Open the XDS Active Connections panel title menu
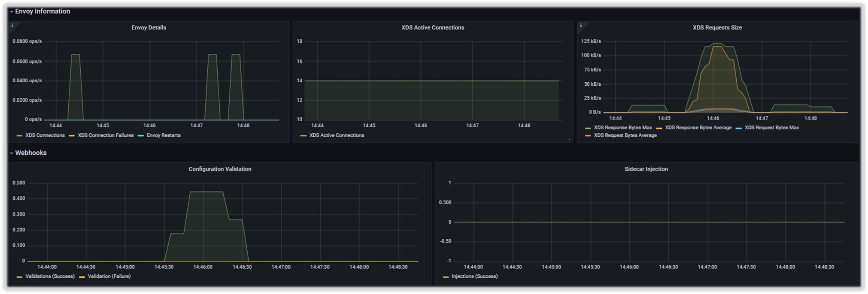The height and width of the screenshot is (294, 868). pyautogui.click(x=433, y=27)
